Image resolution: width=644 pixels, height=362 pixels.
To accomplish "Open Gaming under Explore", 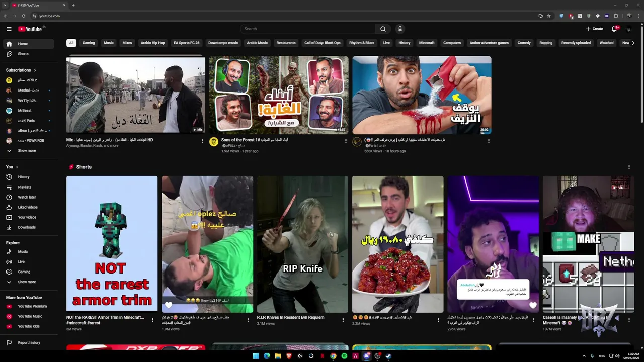I will pos(29,272).
